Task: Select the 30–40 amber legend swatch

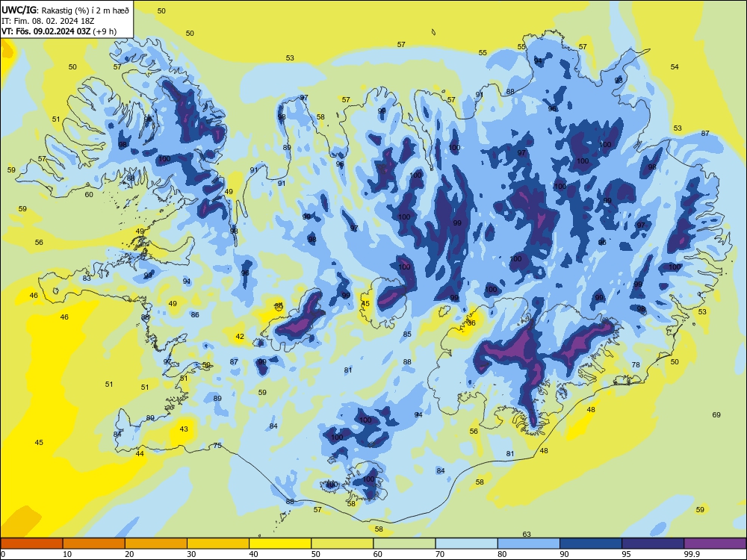Action: (218, 544)
